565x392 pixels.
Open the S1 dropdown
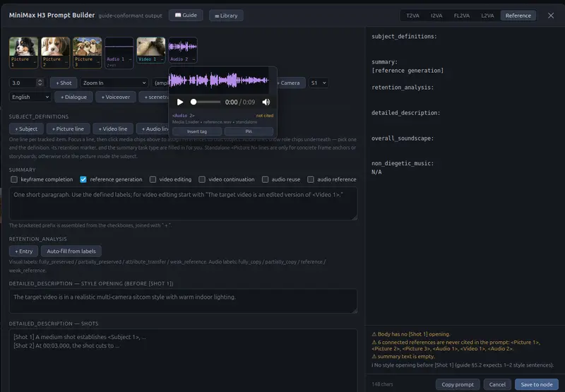click(319, 83)
